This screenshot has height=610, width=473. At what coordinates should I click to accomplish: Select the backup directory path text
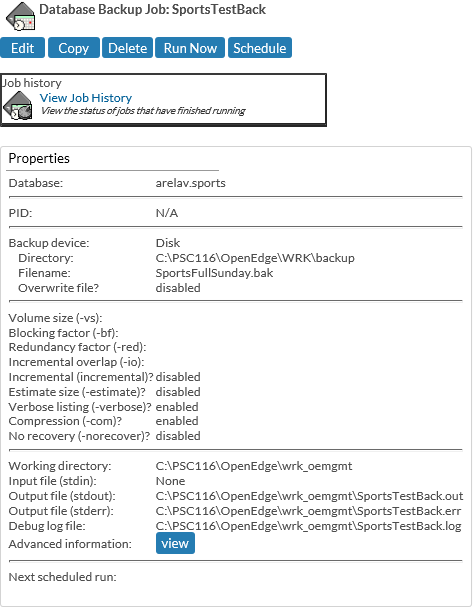tap(255, 258)
